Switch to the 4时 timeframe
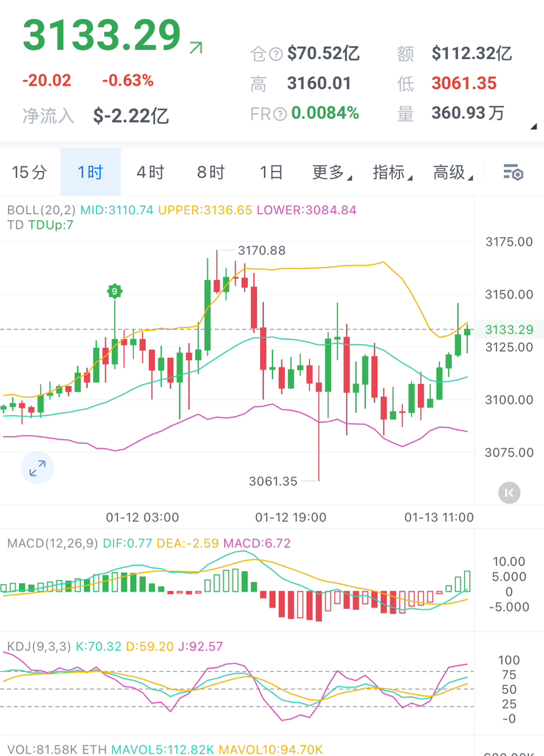The image size is (544, 756). (x=150, y=173)
